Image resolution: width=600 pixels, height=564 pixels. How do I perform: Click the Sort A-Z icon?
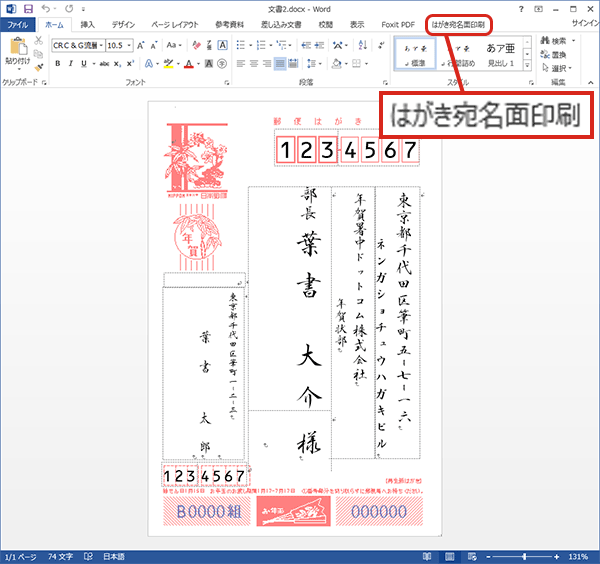pyautogui.click(x=362, y=45)
